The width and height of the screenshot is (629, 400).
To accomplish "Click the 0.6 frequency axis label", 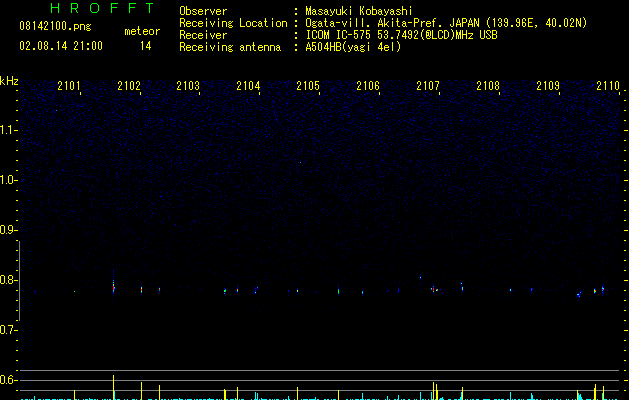I will point(8,380).
